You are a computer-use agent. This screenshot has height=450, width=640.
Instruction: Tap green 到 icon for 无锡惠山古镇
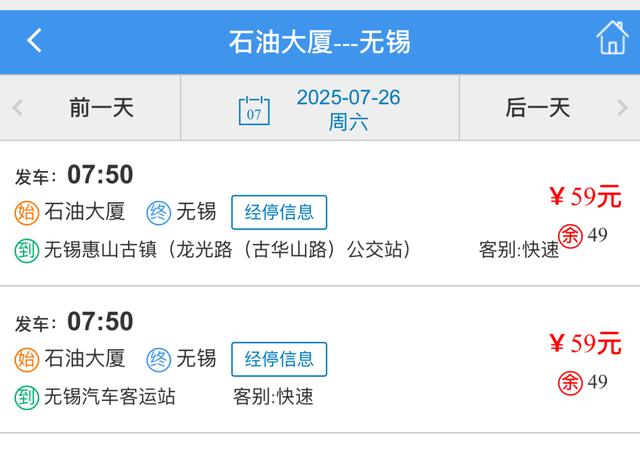click(x=27, y=250)
